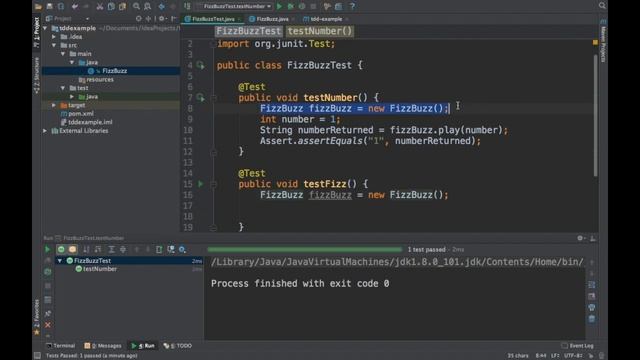Screen dimensions: 640x360
Task: Collapse the src folder
Action: [54, 45]
